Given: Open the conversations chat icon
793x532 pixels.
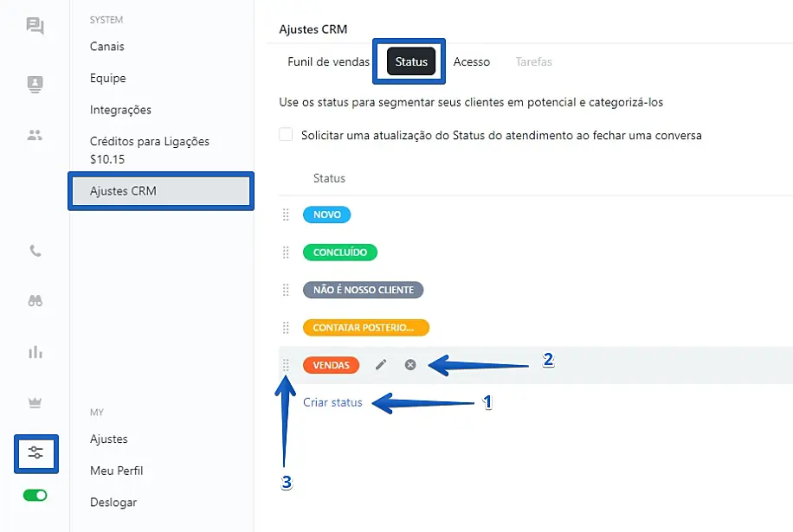Looking at the screenshot, I should (x=35, y=27).
